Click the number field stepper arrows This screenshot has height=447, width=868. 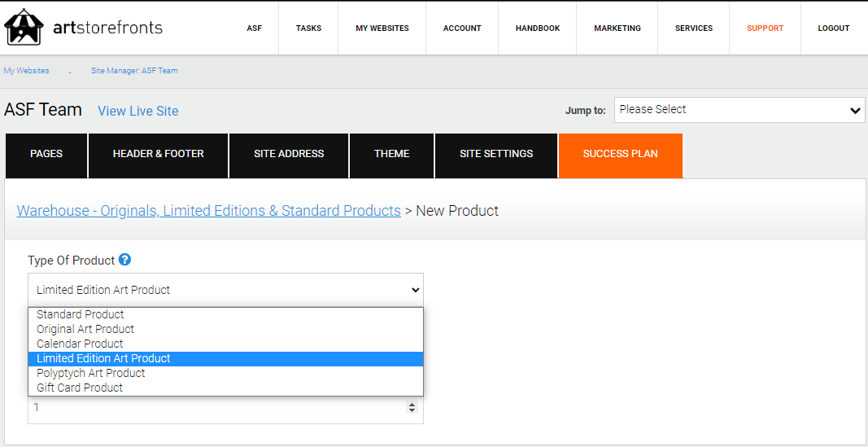(x=412, y=408)
